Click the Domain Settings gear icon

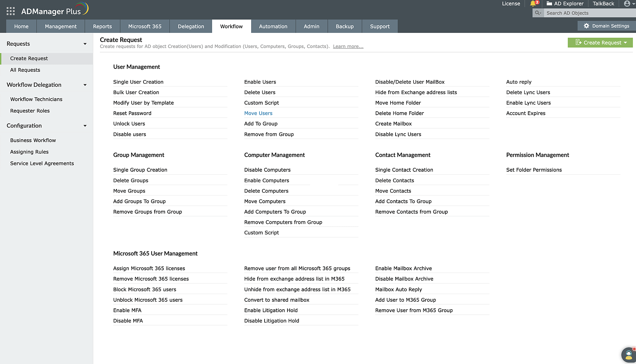pyautogui.click(x=586, y=26)
